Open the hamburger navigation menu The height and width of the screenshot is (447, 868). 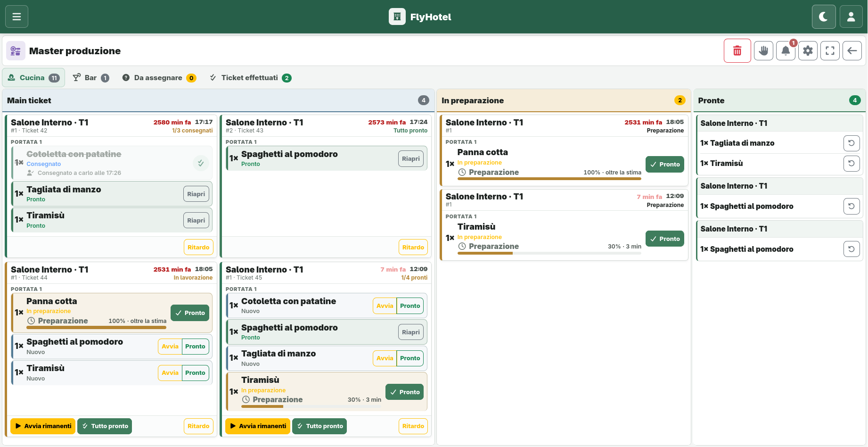[x=16, y=17]
